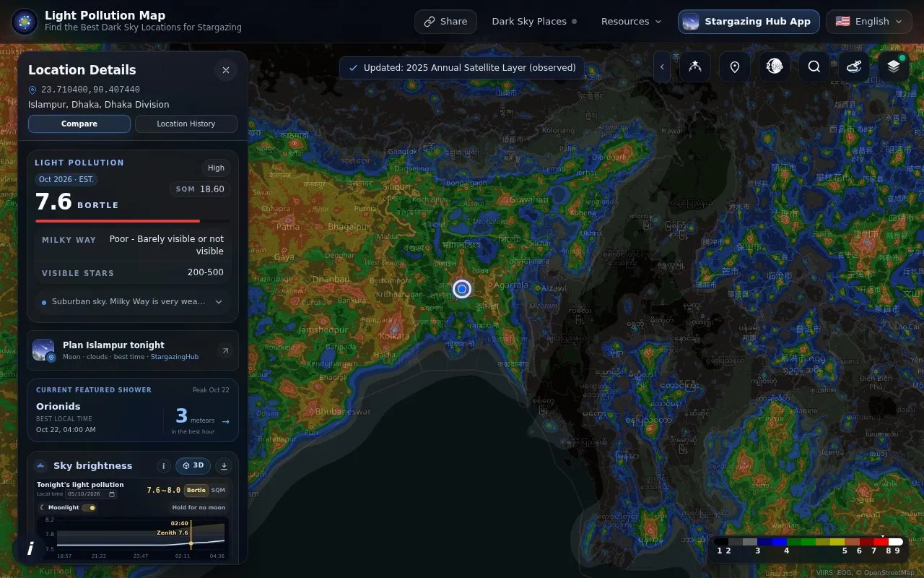Image resolution: width=924 pixels, height=578 pixels.
Task: Open the stargazing spots star-arc icon
Action: [x=695, y=66]
